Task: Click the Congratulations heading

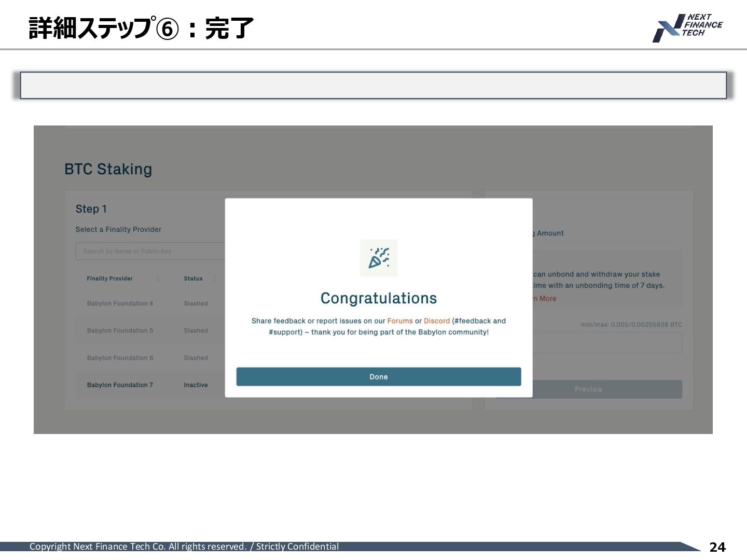Action: pos(379,298)
